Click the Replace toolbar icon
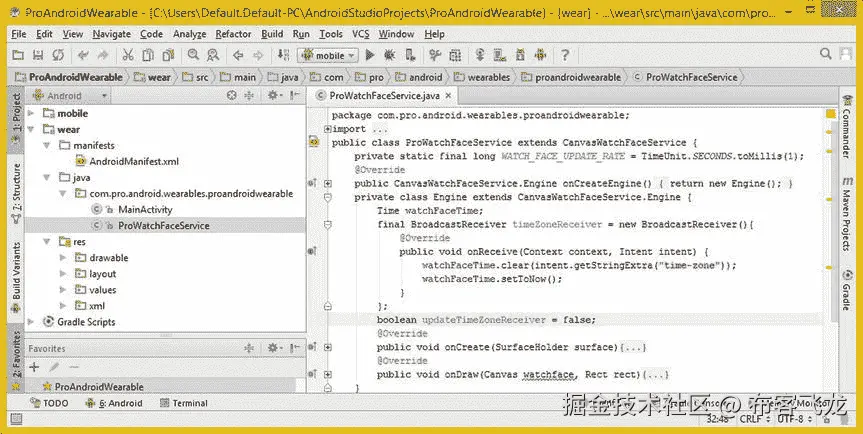This screenshot has height=434, width=863. (x=213, y=55)
